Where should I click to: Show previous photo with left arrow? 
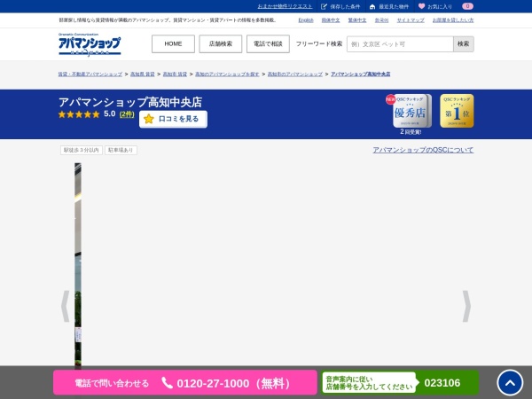pos(65,306)
